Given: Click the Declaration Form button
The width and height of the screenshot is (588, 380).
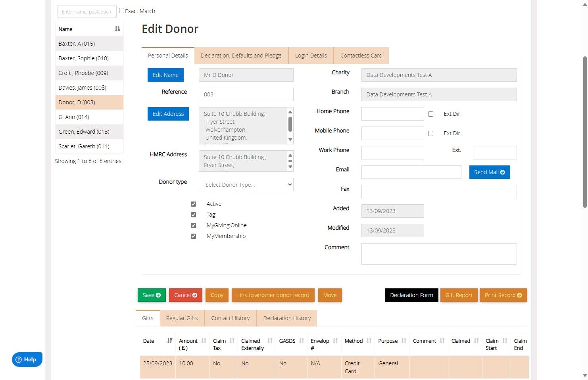Looking at the screenshot, I should point(411,295).
